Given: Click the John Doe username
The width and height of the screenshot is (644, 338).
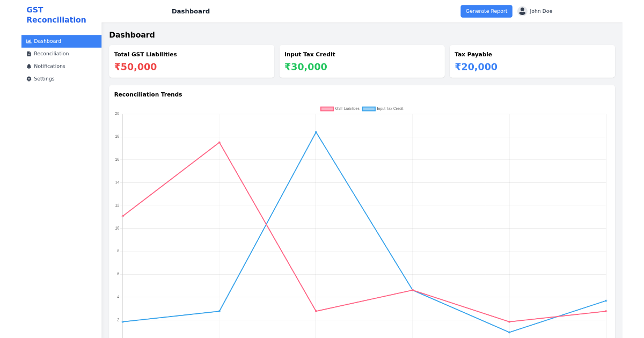Looking at the screenshot, I should coord(541,11).
